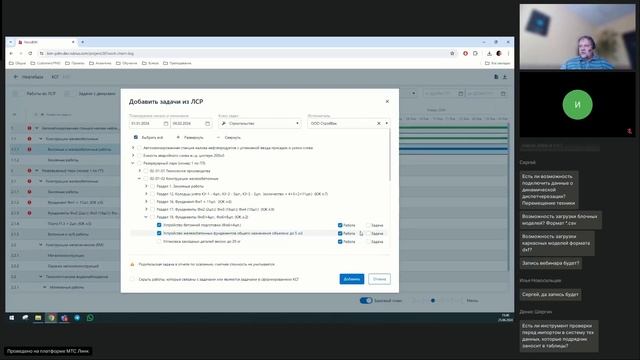The width and height of the screenshot is (640, 360).
Task: Click the document icon in app header
Action: (496, 77)
